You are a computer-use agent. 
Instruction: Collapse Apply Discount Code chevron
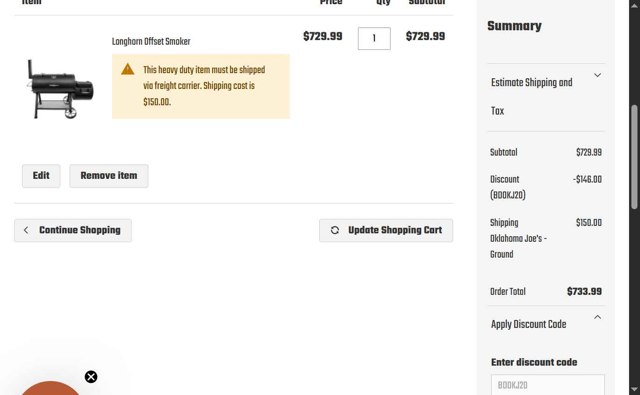pyautogui.click(x=597, y=317)
